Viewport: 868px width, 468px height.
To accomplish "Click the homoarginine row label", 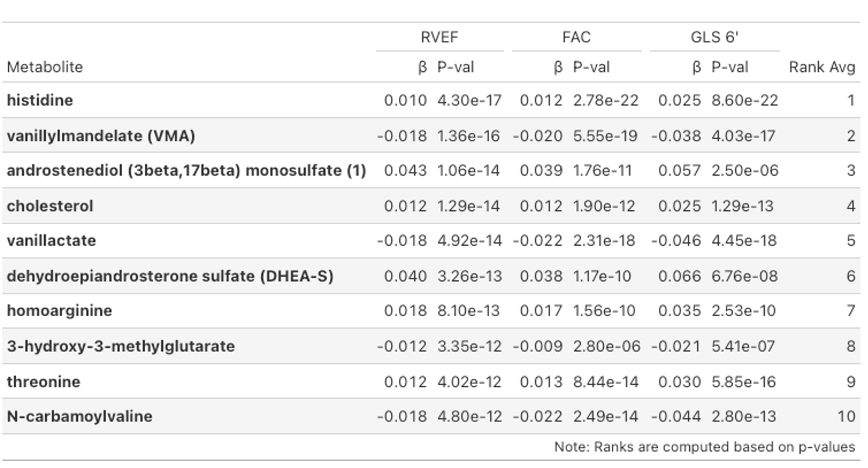I will (x=59, y=311).
